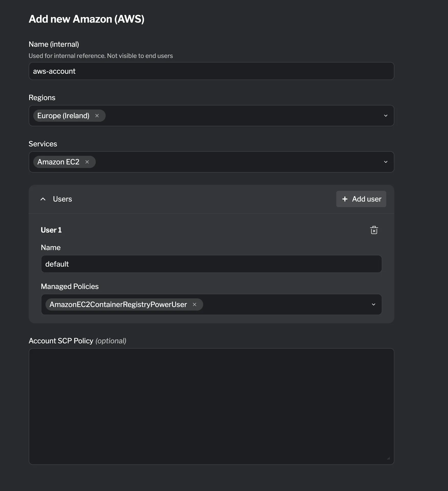Click the collapse chevron beside Users heading

tap(43, 199)
